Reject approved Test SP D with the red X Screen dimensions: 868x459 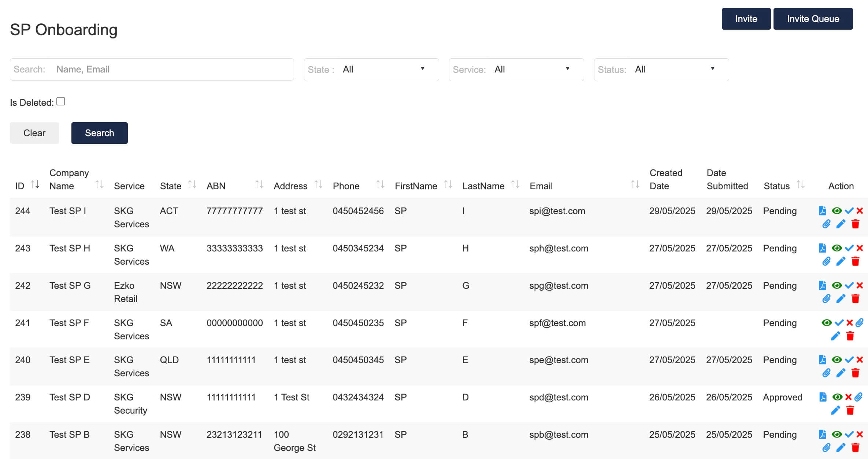pyautogui.click(x=848, y=397)
